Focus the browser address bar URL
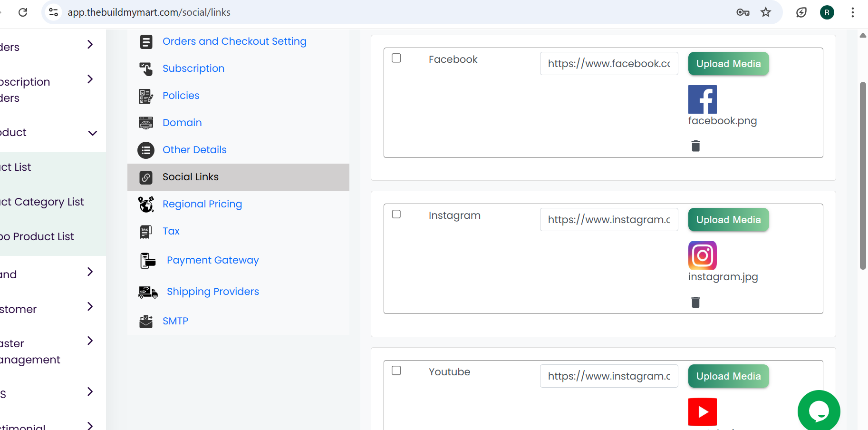 [x=149, y=12]
